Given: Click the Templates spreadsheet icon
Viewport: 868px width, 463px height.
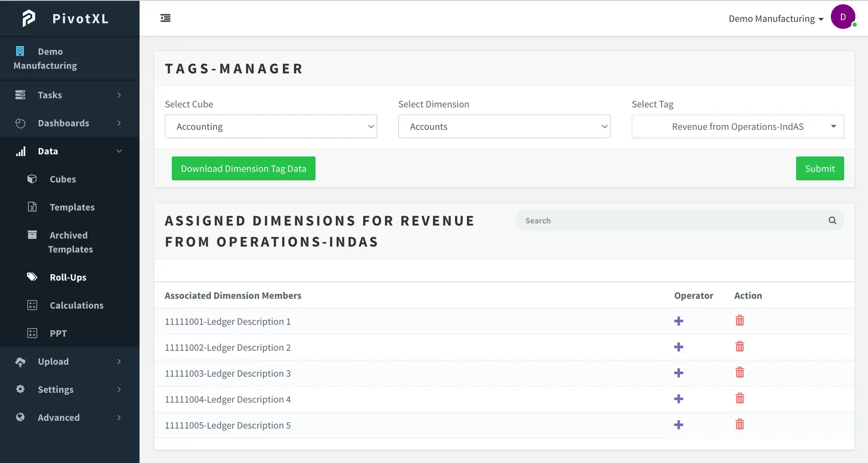Looking at the screenshot, I should [x=32, y=207].
